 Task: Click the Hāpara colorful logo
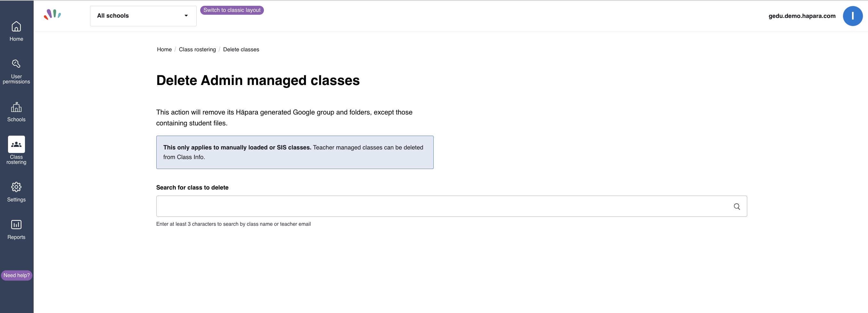coord(53,14)
